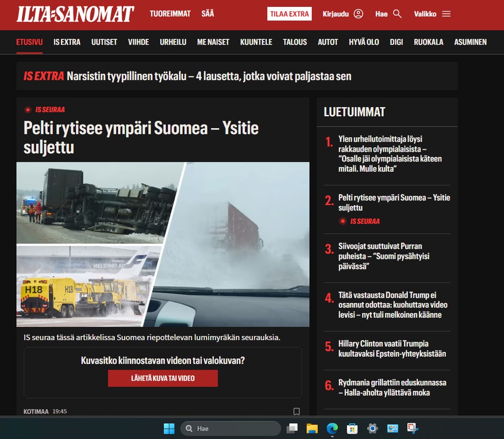Click the Hae magnifying glass icon

click(397, 14)
